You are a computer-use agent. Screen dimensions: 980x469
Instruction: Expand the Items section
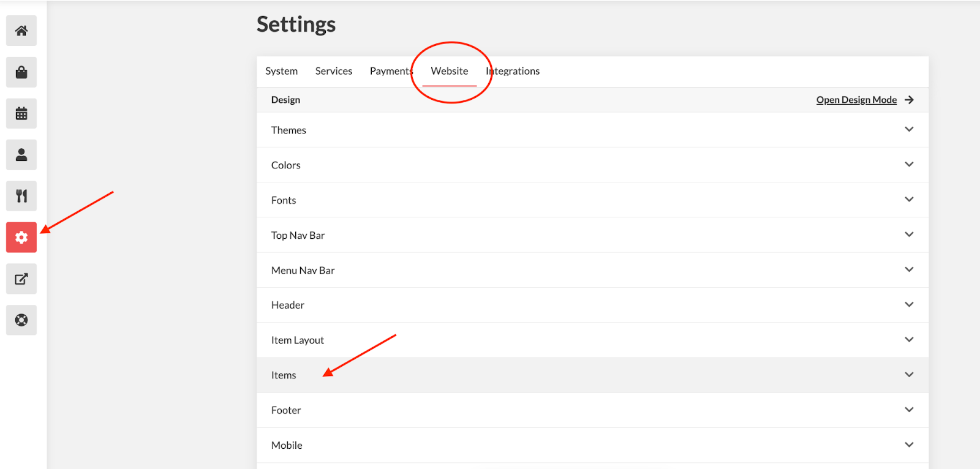909,375
